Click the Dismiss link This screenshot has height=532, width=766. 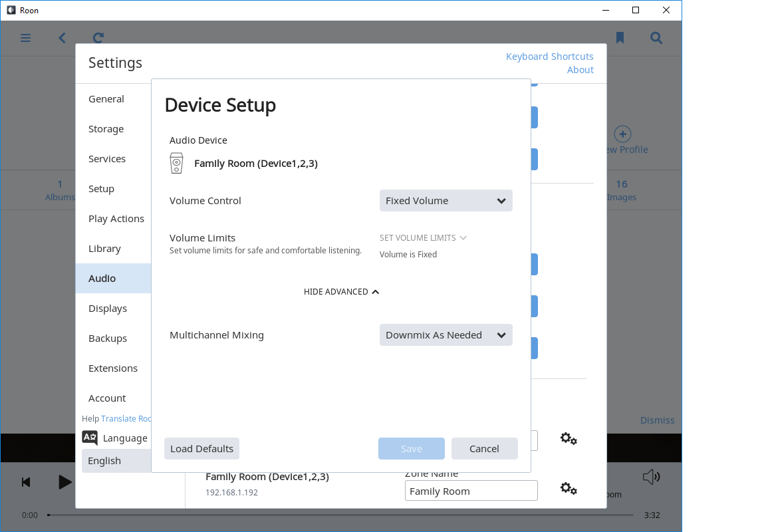coord(657,420)
